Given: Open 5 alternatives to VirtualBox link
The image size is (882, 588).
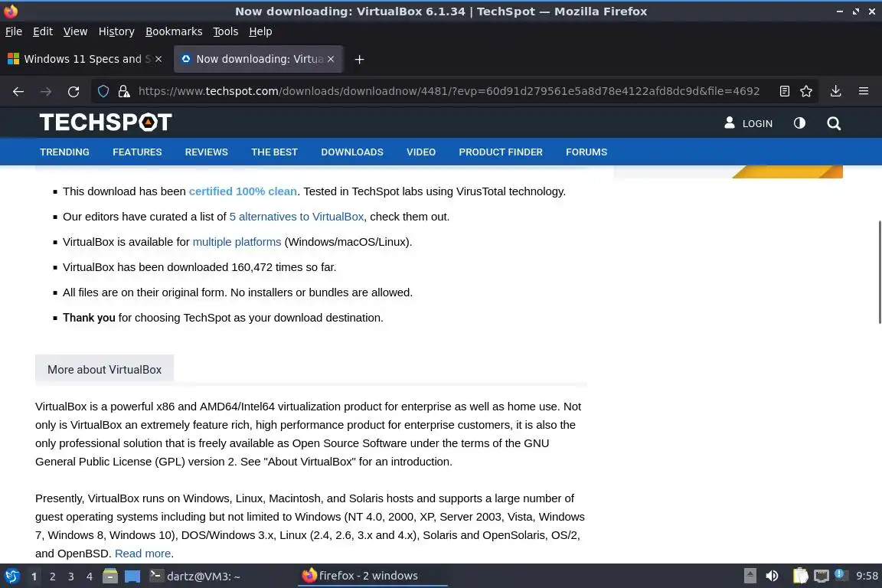Looking at the screenshot, I should pos(296,217).
